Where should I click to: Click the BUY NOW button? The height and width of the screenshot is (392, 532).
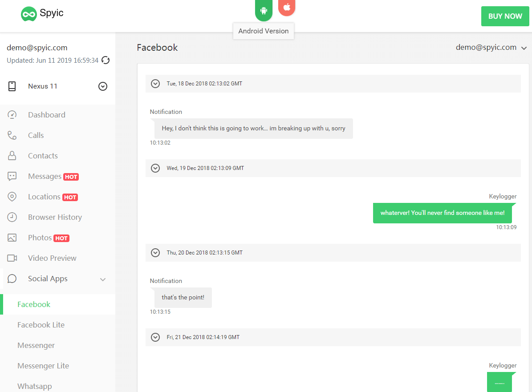tap(505, 16)
